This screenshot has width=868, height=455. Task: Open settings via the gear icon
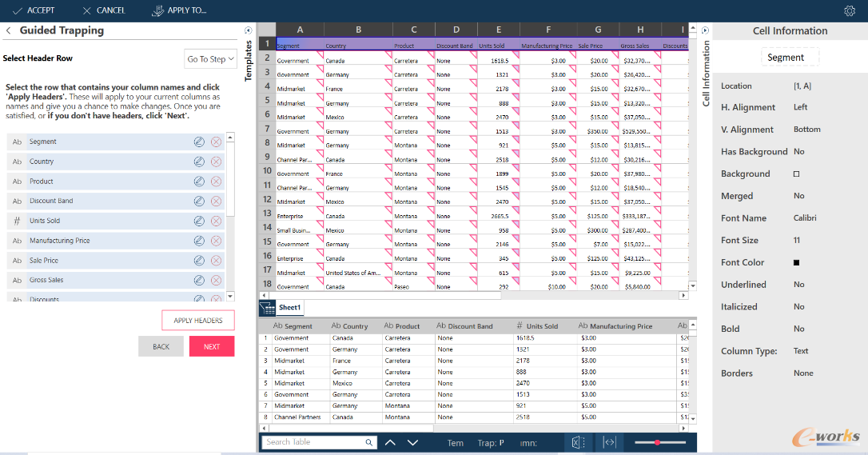849,10
